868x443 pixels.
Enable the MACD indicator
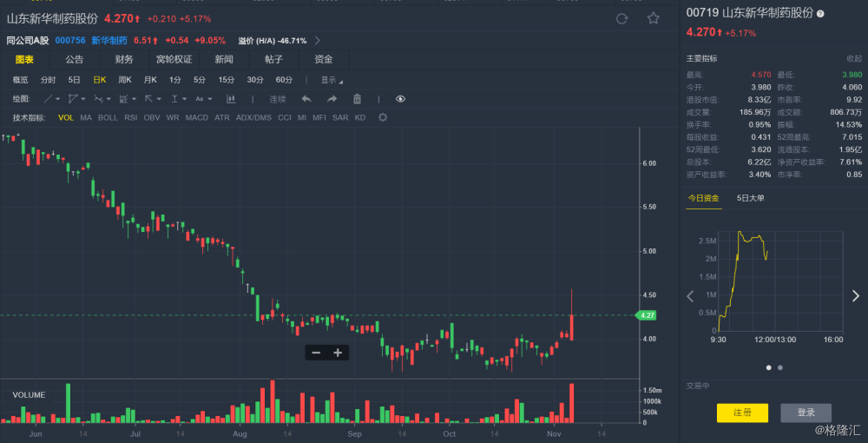pyautogui.click(x=197, y=117)
